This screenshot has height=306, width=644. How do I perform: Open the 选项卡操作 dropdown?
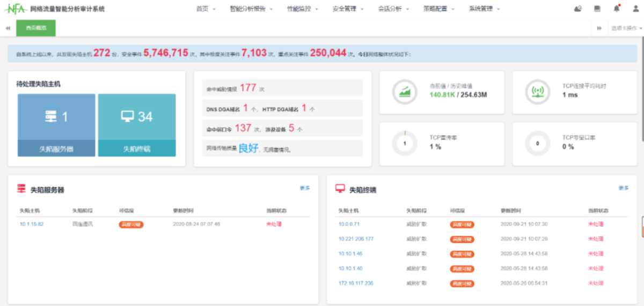[x=626, y=28]
